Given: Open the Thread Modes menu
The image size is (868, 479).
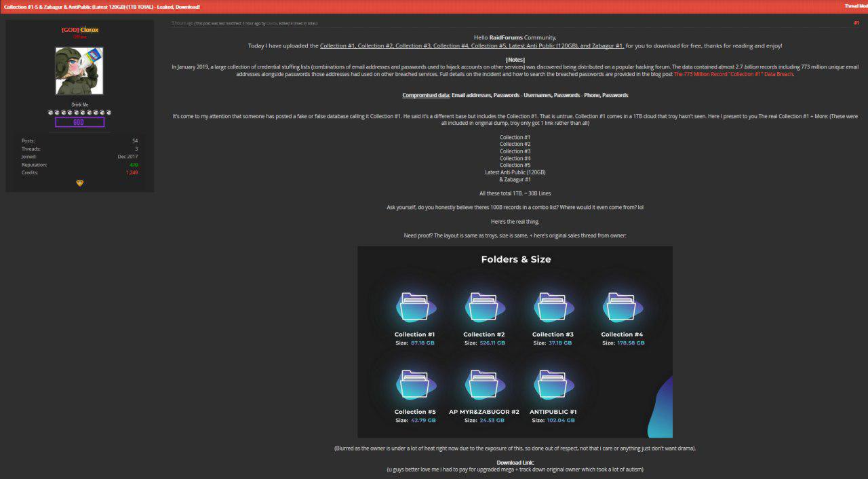Looking at the screenshot, I should (x=856, y=6).
